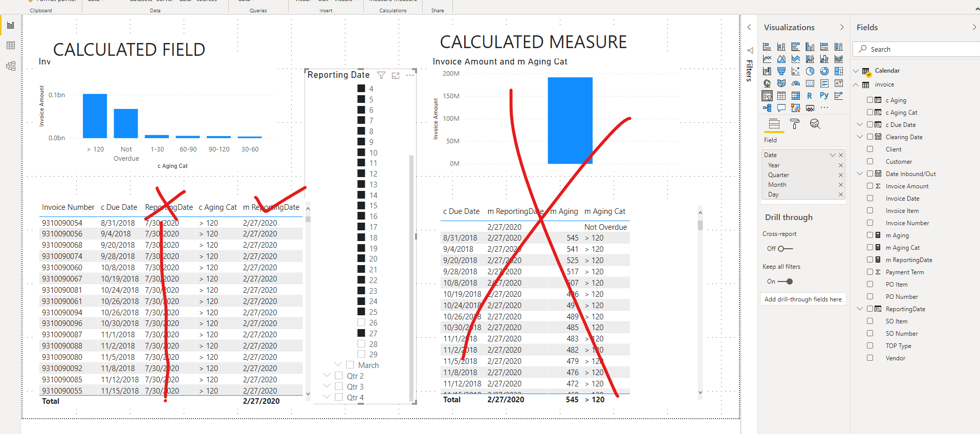Expand Qtr 2 in the slicer

[326, 375]
